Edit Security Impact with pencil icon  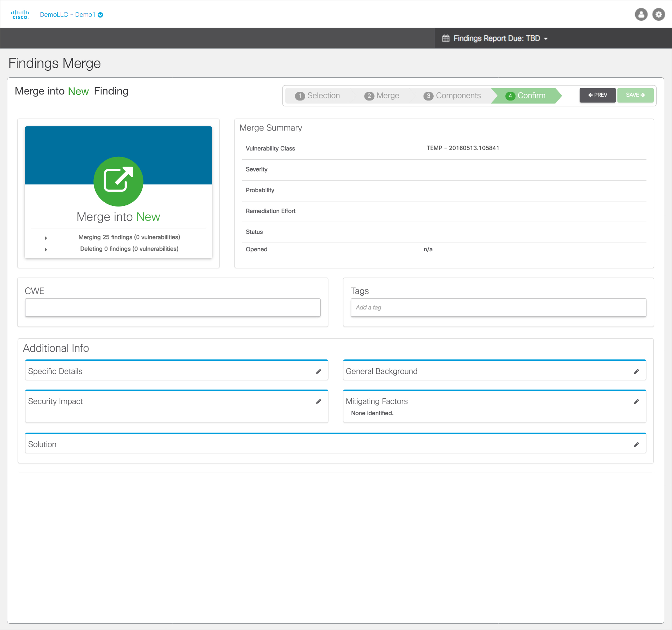click(x=318, y=401)
